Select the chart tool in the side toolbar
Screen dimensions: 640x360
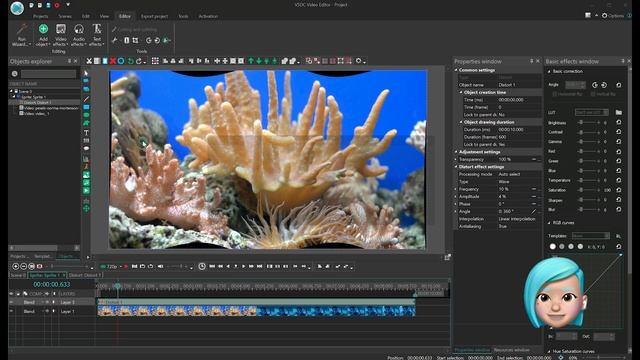[86, 159]
